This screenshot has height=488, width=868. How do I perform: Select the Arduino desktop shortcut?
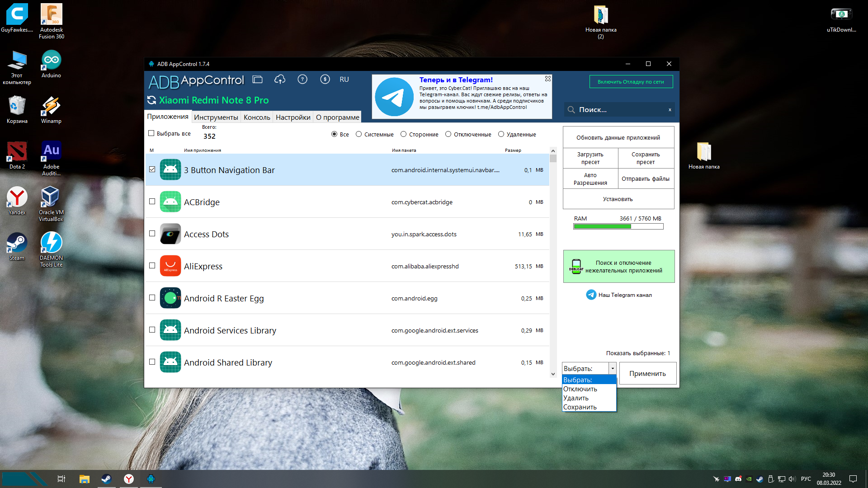[x=51, y=64]
